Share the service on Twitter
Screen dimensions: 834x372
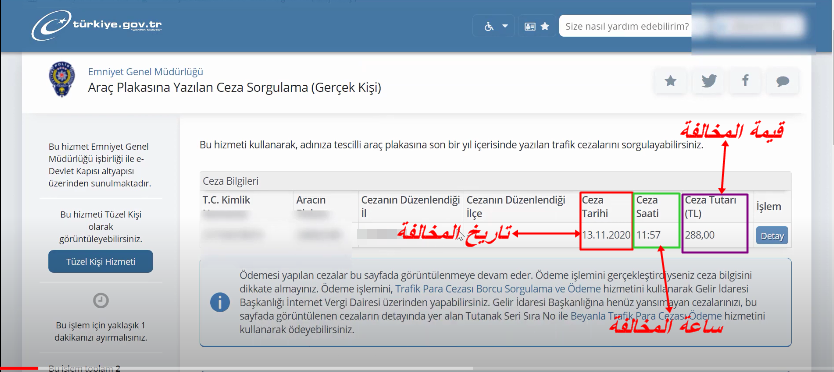(708, 81)
